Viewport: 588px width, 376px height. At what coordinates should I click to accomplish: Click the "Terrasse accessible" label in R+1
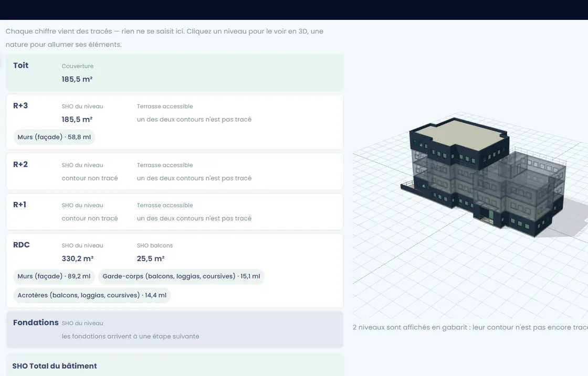coord(165,205)
